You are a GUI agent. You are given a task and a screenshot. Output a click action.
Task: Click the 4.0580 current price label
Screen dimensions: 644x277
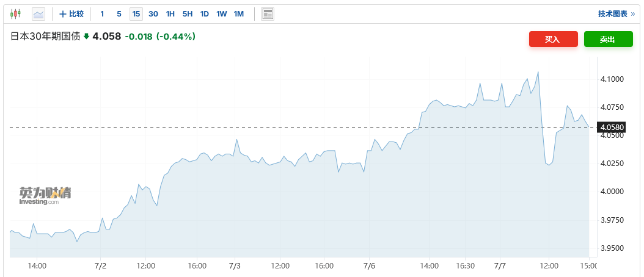[612, 128]
